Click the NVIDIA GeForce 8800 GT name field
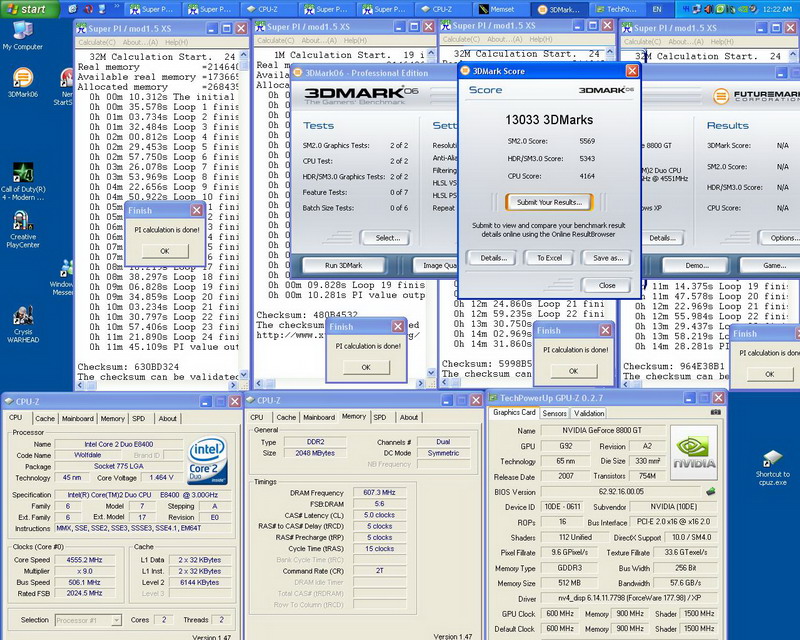The width and height of the screenshot is (800, 640). pos(602,430)
